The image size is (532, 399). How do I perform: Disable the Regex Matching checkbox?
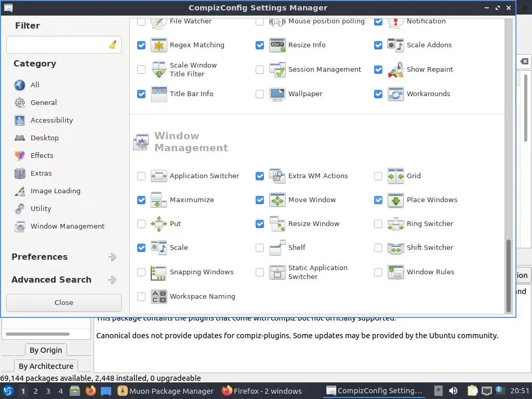point(141,45)
